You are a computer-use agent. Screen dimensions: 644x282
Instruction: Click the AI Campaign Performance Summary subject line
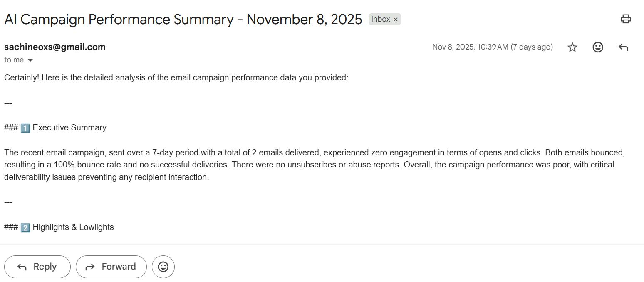pos(183,19)
